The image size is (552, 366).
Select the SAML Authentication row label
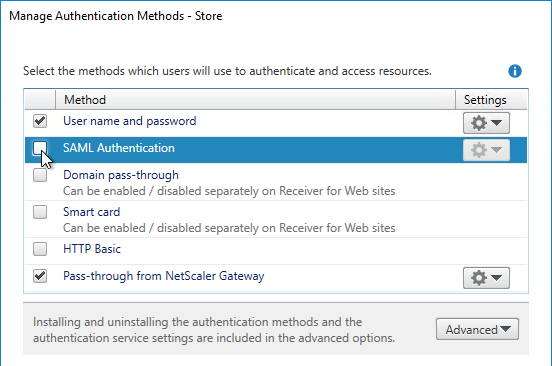pos(119,148)
